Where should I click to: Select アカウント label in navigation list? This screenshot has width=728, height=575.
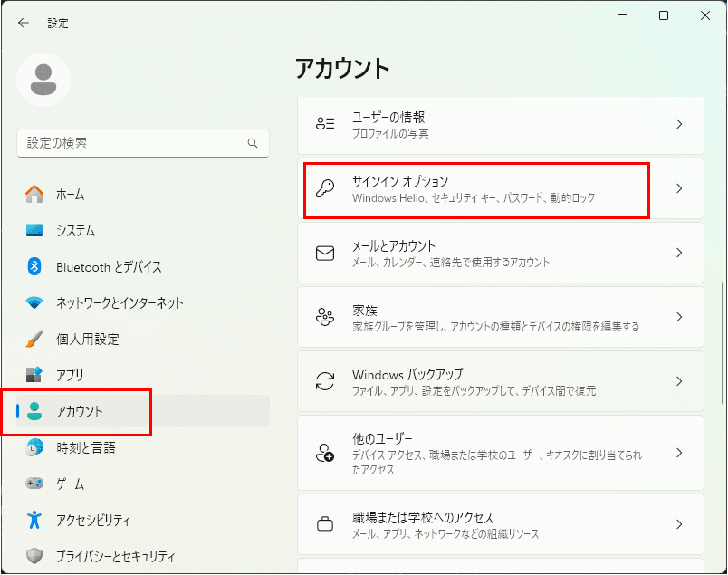[80, 411]
